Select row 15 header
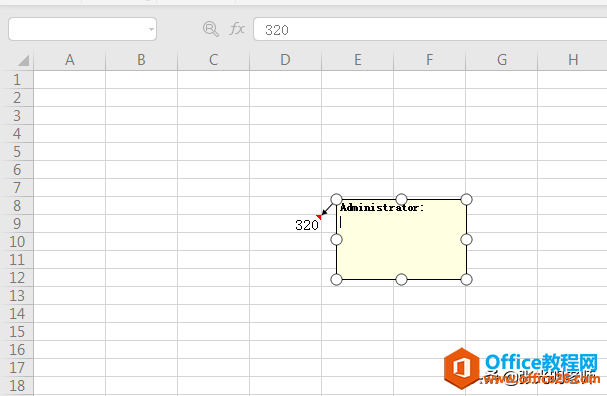 [x=17, y=332]
